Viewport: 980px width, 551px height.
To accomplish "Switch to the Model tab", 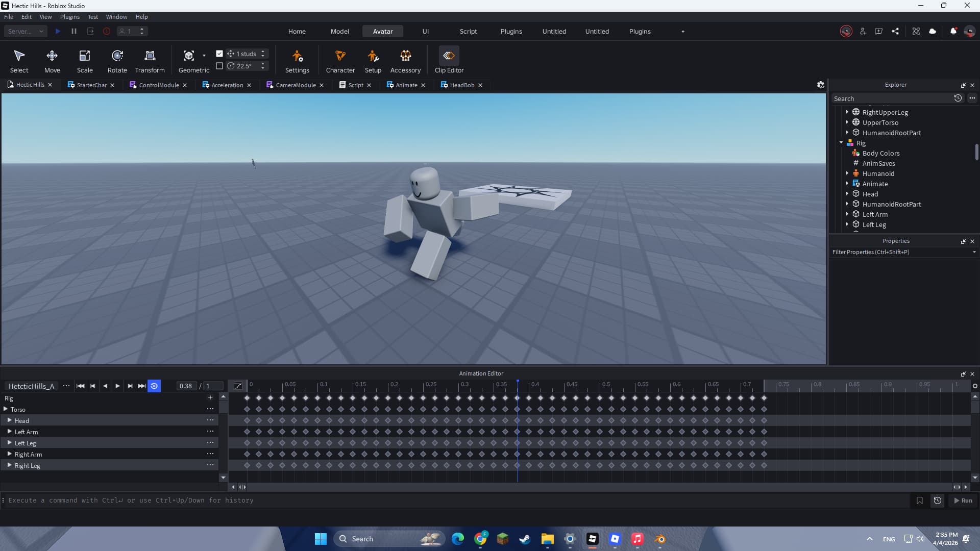I will click(340, 32).
